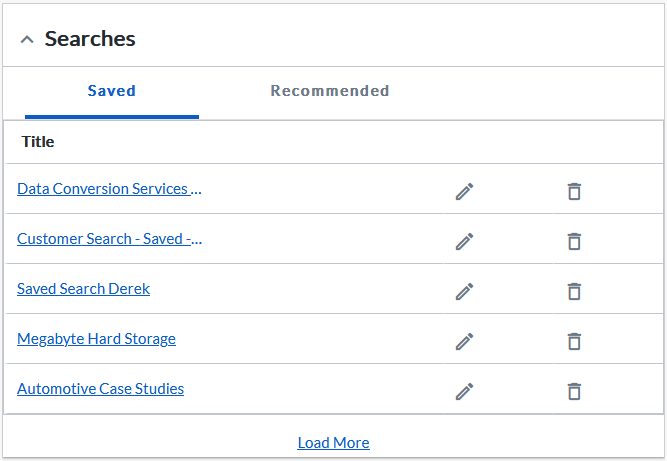This screenshot has height=461, width=667.
Task: Edit Saved Search Derek with pencil icon
Action: (x=465, y=291)
